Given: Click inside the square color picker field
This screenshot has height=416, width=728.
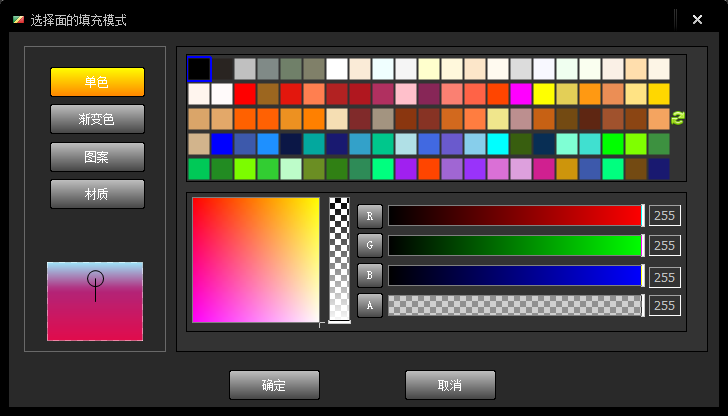Looking at the screenshot, I should (255, 260).
